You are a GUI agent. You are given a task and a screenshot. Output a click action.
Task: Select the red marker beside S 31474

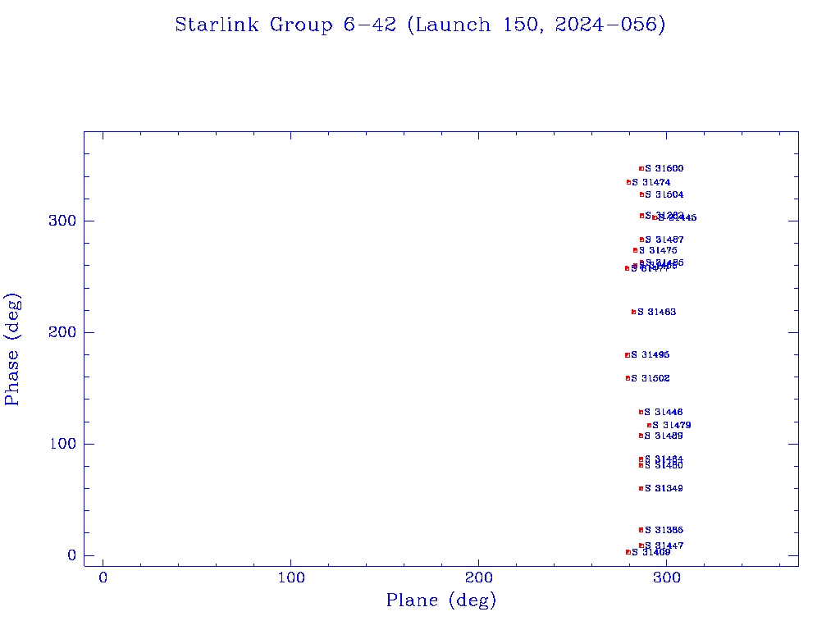(628, 182)
